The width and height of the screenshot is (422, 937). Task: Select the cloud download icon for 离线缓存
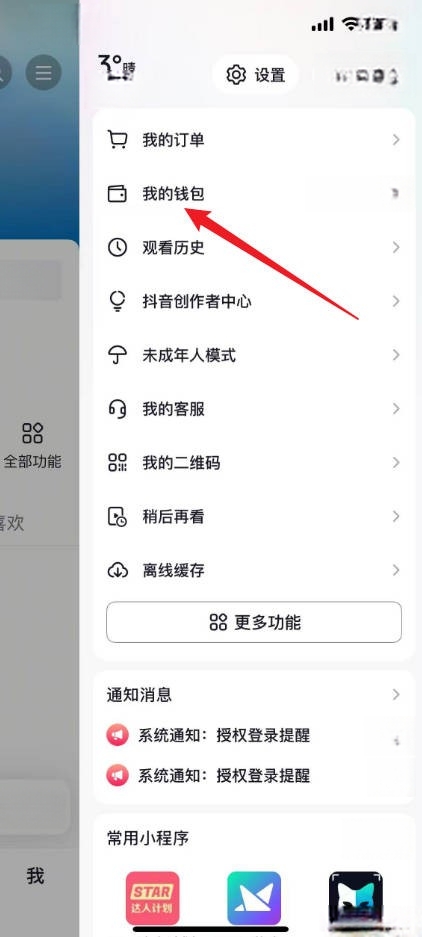117,570
